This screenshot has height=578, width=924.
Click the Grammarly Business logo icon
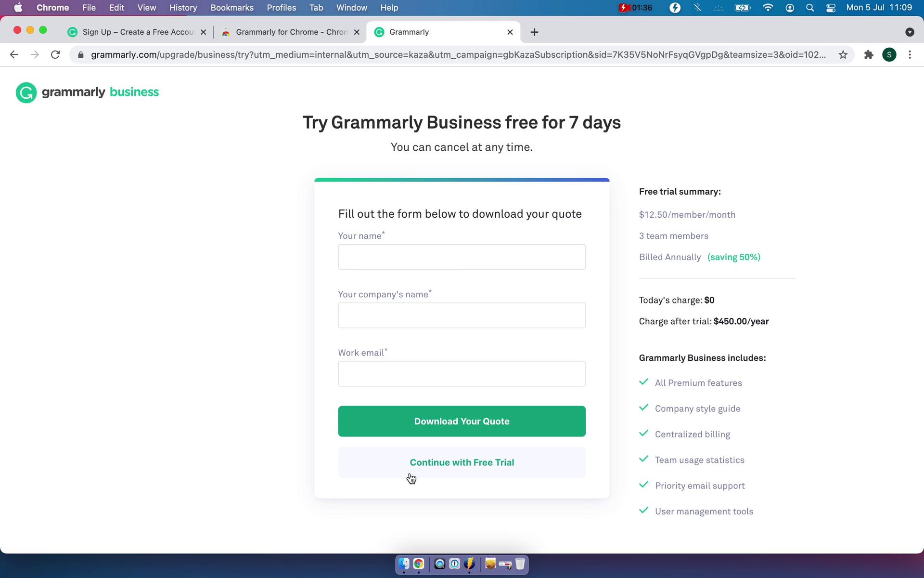[x=26, y=92]
